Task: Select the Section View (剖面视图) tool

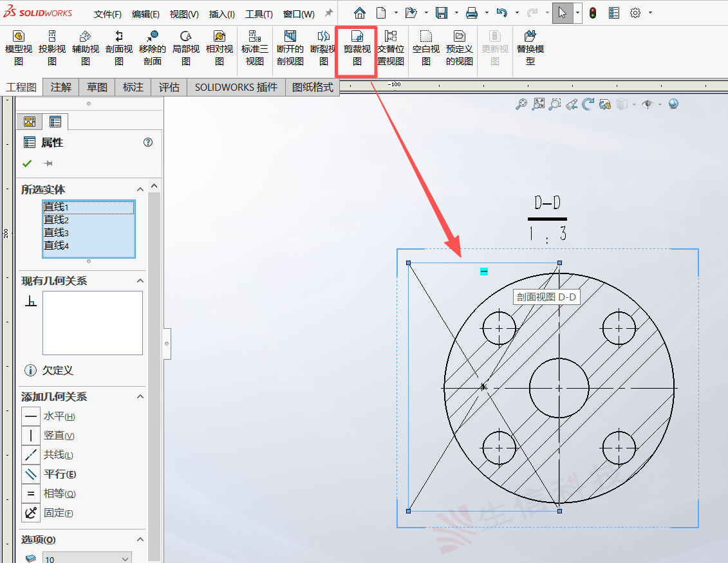Action: [x=119, y=48]
